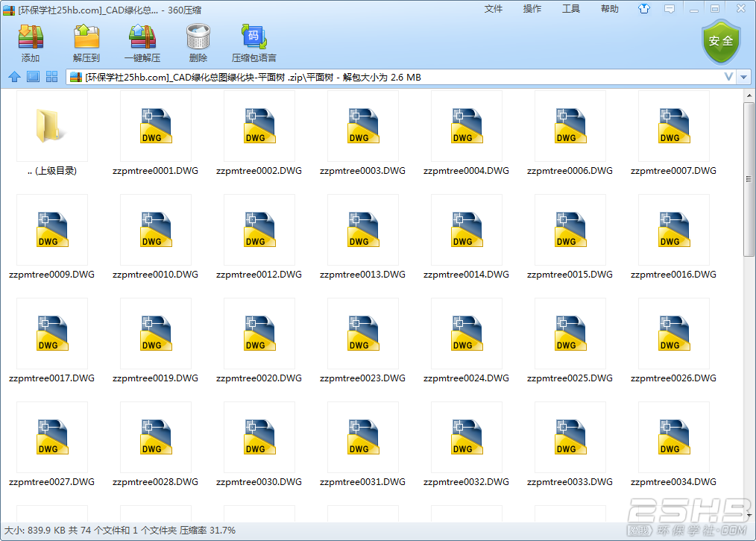
Task: Select file zzpmtree0019.DWG icon
Action: [x=155, y=334]
